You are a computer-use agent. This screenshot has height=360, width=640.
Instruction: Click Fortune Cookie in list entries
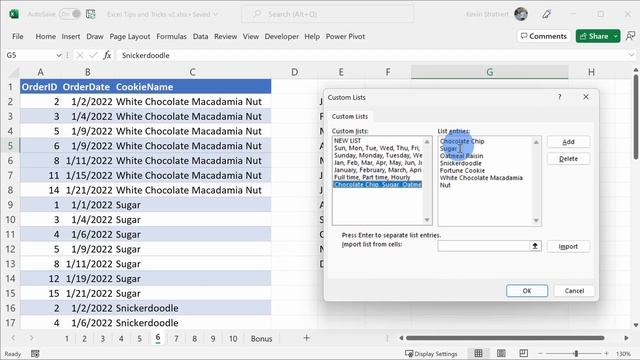point(462,171)
